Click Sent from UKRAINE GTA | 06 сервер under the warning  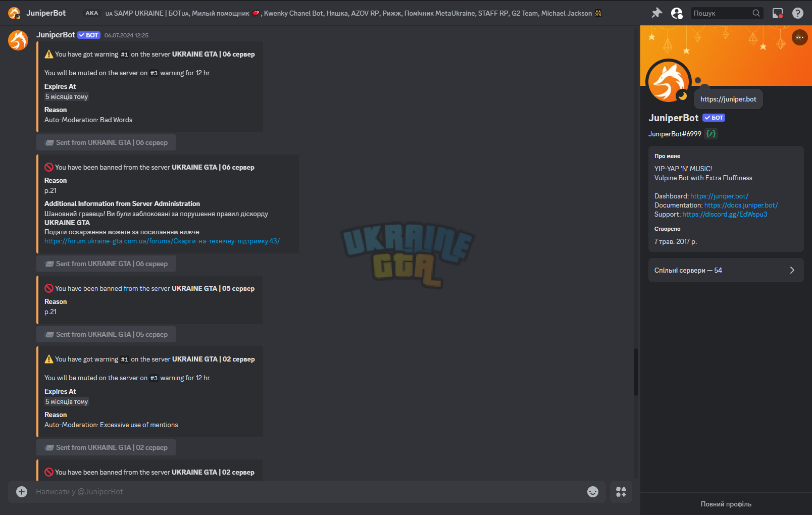pos(106,142)
